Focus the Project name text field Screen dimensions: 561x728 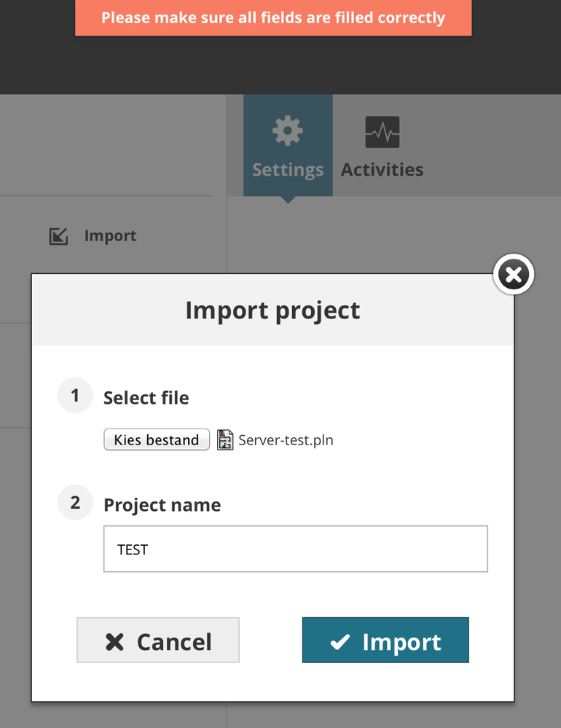click(295, 549)
